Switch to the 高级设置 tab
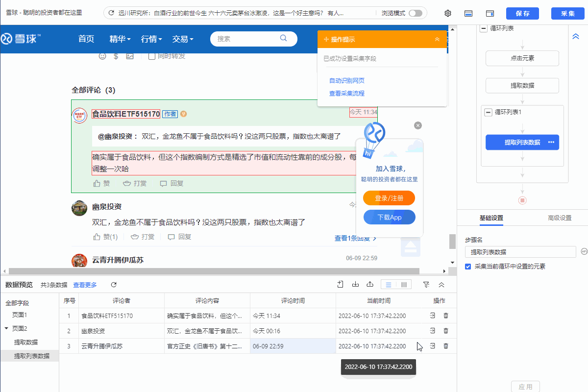588x392 pixels. click(560, 218)
